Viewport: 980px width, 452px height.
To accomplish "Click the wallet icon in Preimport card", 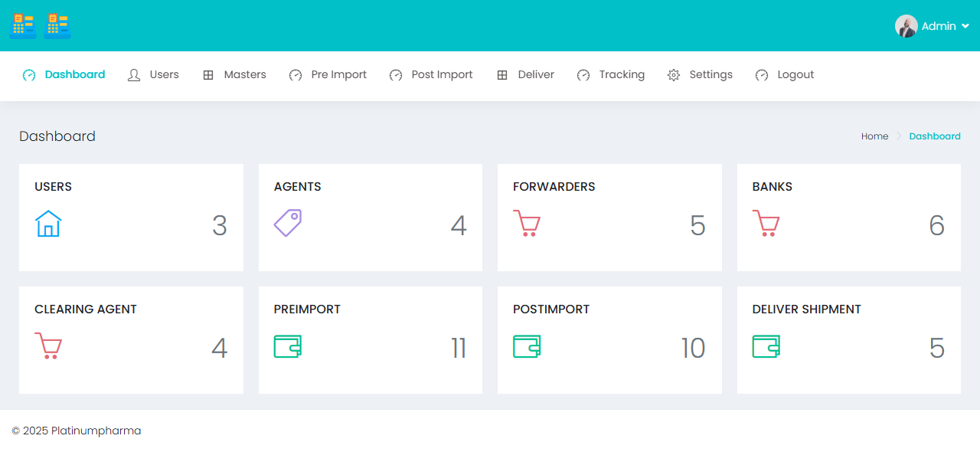I will 288,346.
